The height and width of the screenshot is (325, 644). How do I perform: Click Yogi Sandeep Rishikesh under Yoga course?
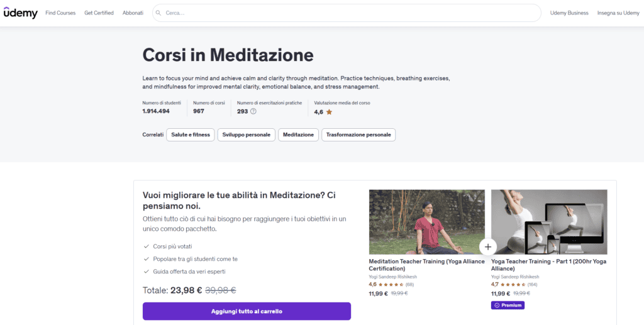[515, 277]
